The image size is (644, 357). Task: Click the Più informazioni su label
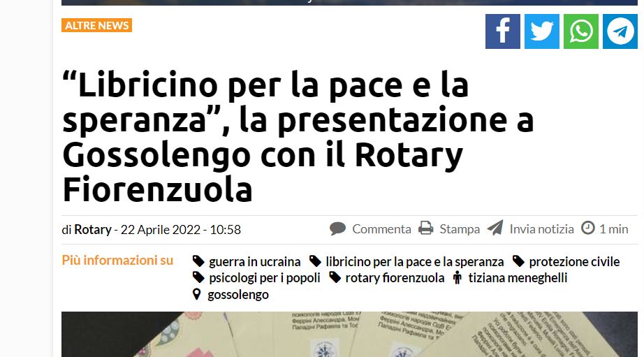(117, 261)
